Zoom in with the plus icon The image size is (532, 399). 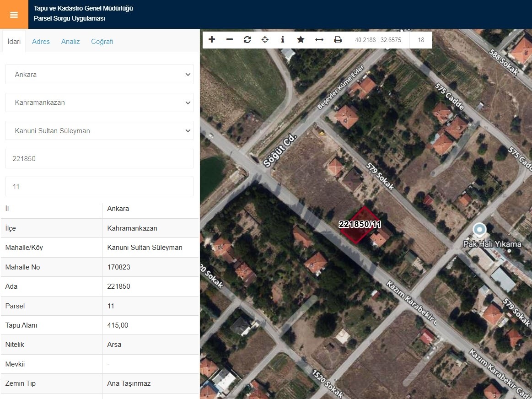[212, 40]
